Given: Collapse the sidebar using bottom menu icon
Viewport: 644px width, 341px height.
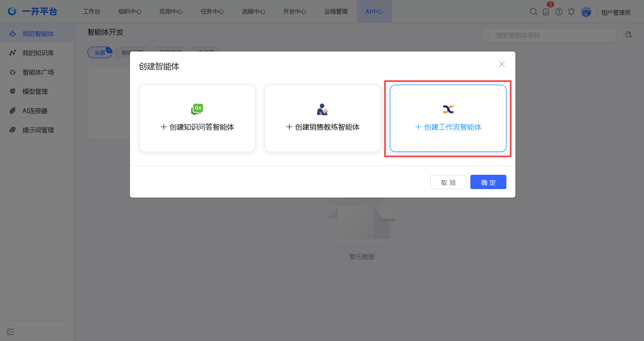Looking at the screenshot, I should pos(10,332).
